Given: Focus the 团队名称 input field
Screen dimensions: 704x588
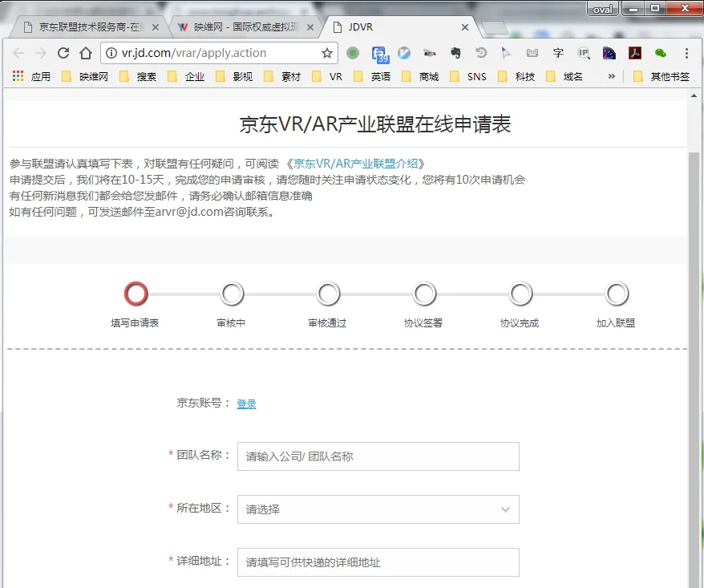Looking at the screenshot, I should click(x=378, y=456).
